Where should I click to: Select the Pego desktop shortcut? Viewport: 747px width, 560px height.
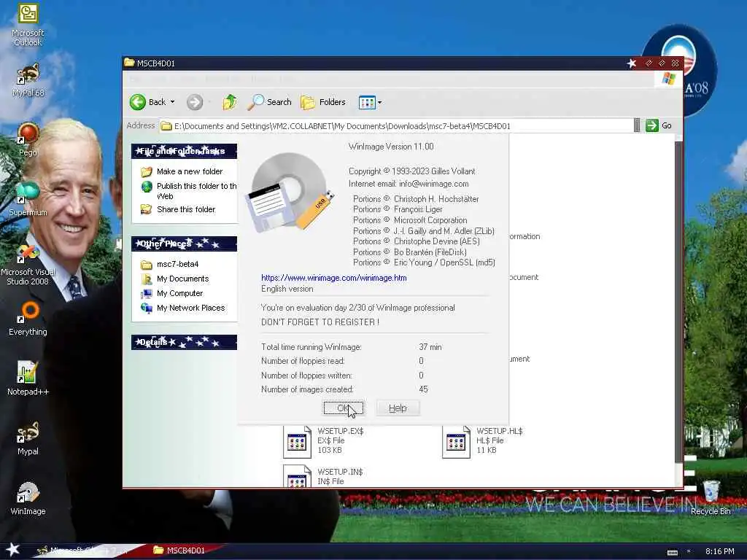[28, 139]
